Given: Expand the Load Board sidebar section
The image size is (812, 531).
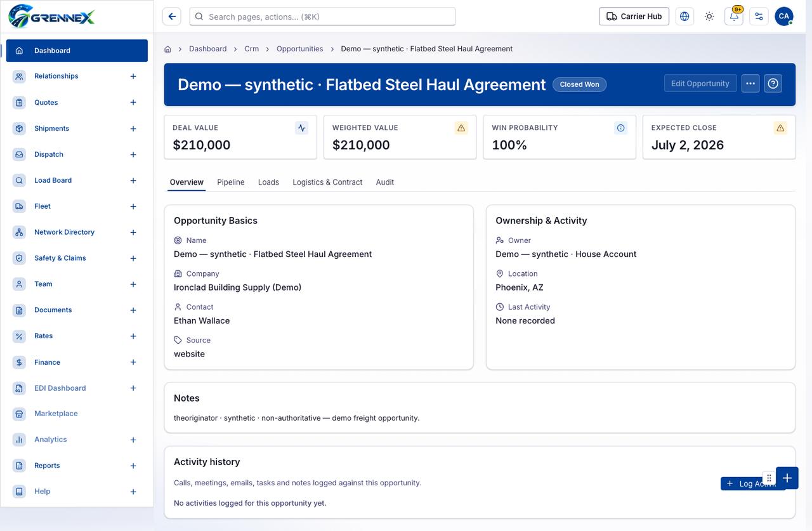Looking at the screenshot, I should (133, 180).
